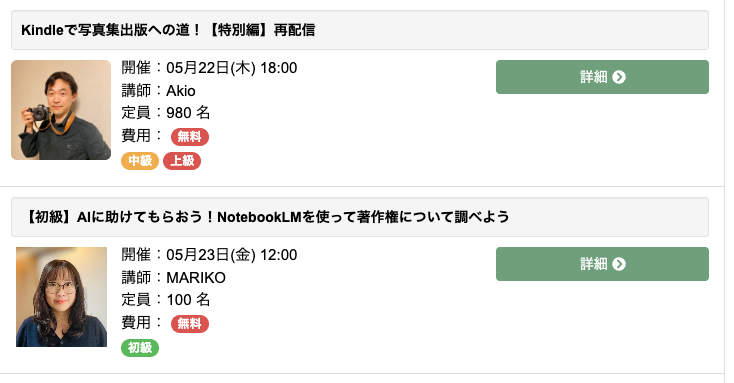Select Akio's instructor photo
The image size is (734, 383).
[x=61, y=110]
